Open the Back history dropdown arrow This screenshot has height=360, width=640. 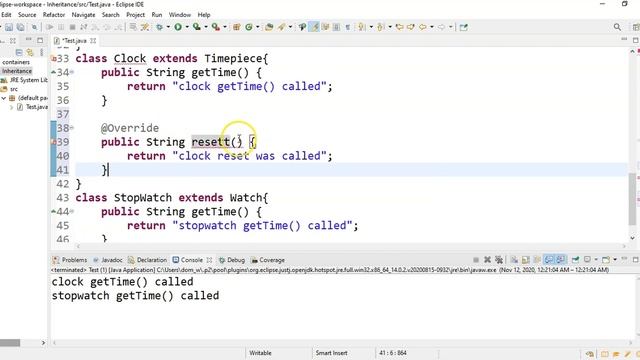(x=431, y=27)
